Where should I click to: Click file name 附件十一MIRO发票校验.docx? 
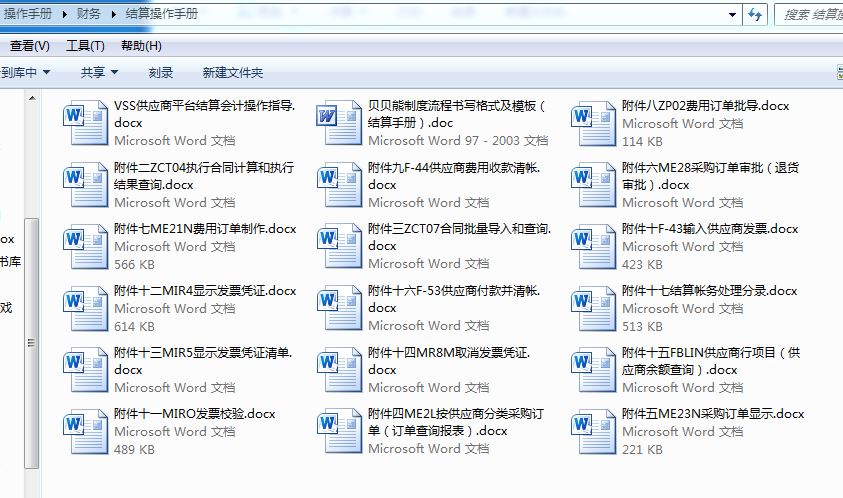(194, 414)
